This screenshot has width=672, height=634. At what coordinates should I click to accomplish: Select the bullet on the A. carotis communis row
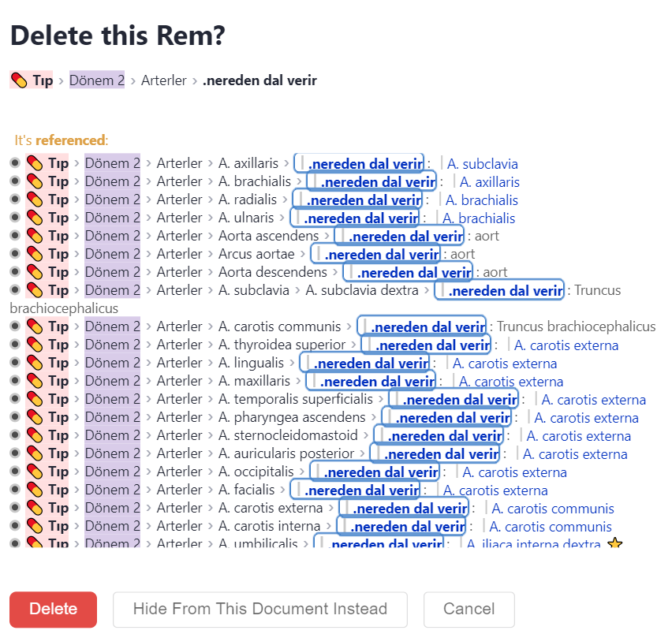pyautogui.click(x=17, y=326)
